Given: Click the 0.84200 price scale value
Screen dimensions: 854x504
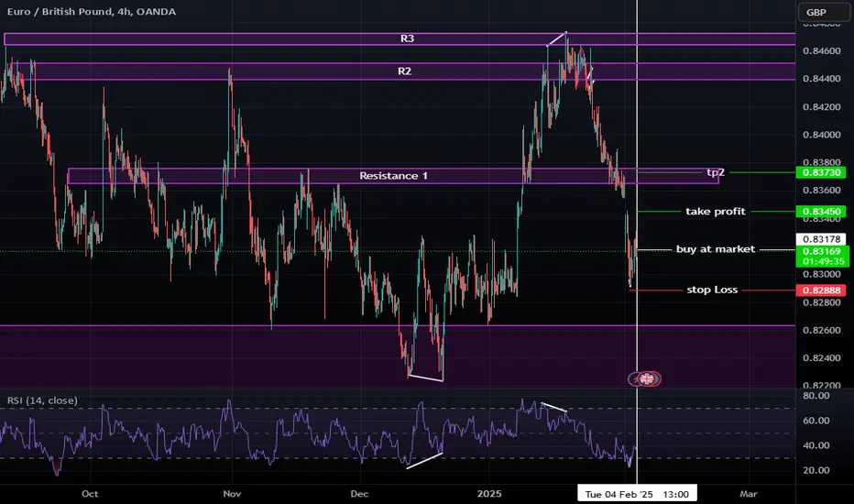Looking at the screenshot, I should (821, 107).
